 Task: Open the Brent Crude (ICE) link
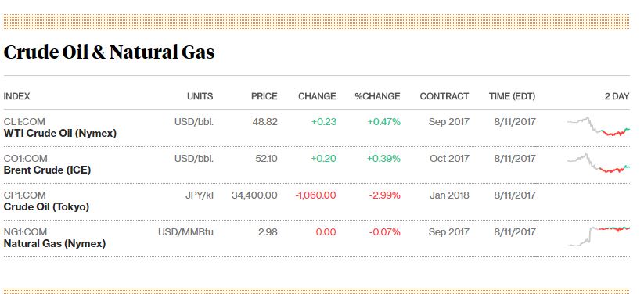47,170
